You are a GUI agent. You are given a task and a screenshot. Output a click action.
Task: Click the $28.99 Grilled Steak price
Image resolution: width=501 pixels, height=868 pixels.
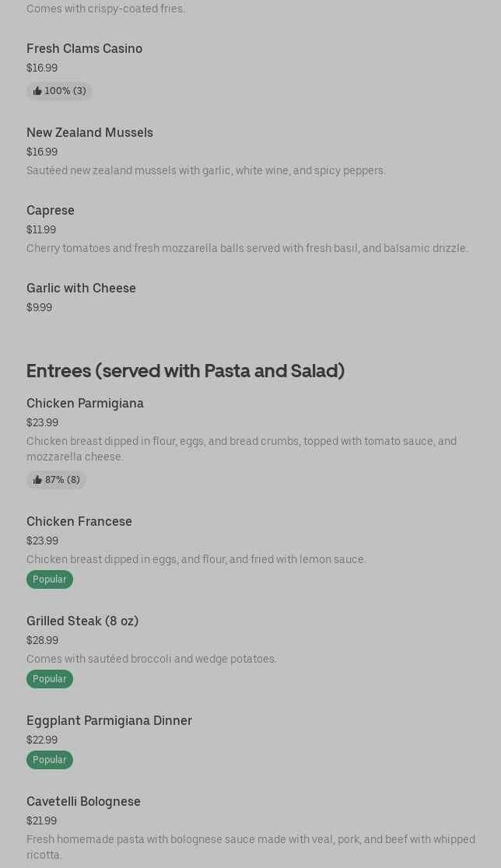[42, 640]
